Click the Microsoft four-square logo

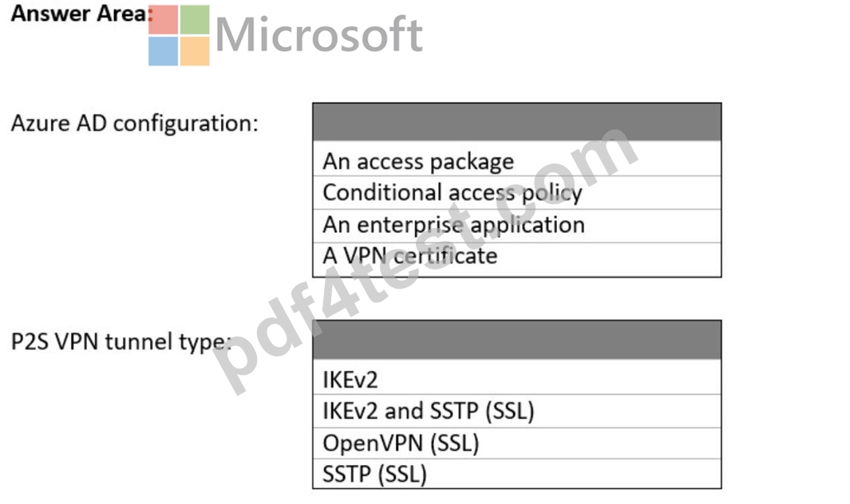coord(179,35)
